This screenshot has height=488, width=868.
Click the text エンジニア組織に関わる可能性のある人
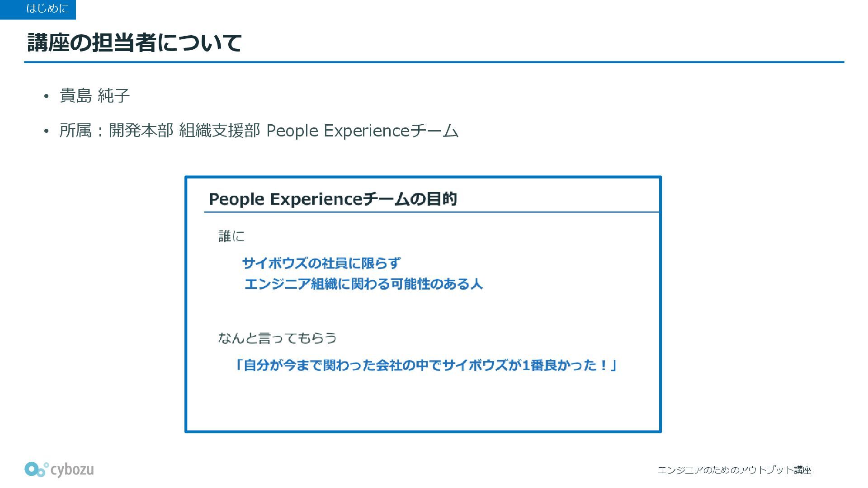363,284
